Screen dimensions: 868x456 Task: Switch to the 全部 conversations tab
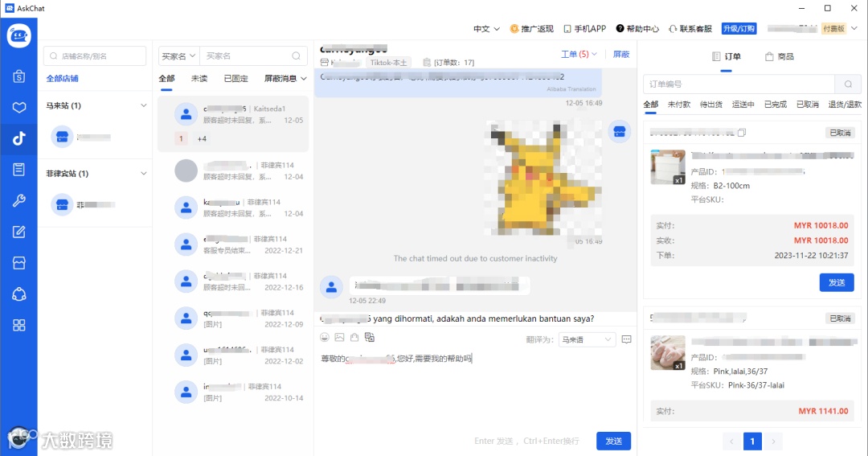[x=166, y=79]
